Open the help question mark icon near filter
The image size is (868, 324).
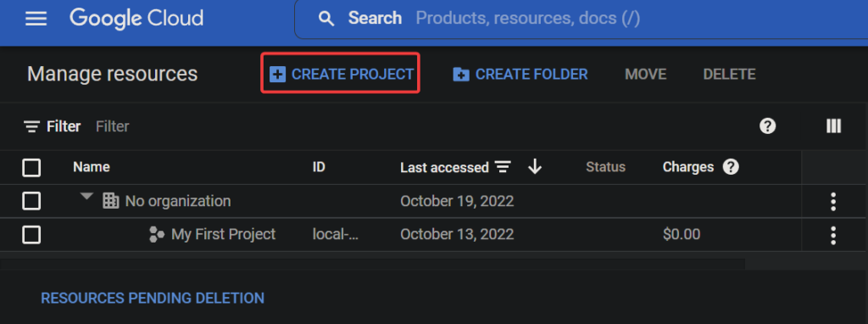point(767,126)
